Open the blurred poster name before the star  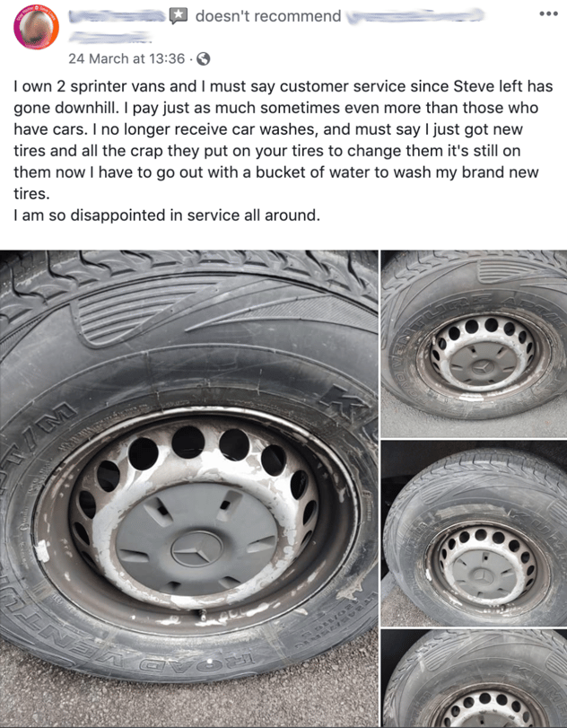118,16
